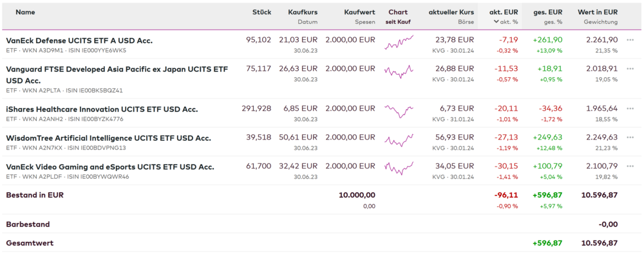The height and width of the screenshot is (254, 644).
Task: Sort by akt. EUR column header
Action: click(x=504, y=12)
